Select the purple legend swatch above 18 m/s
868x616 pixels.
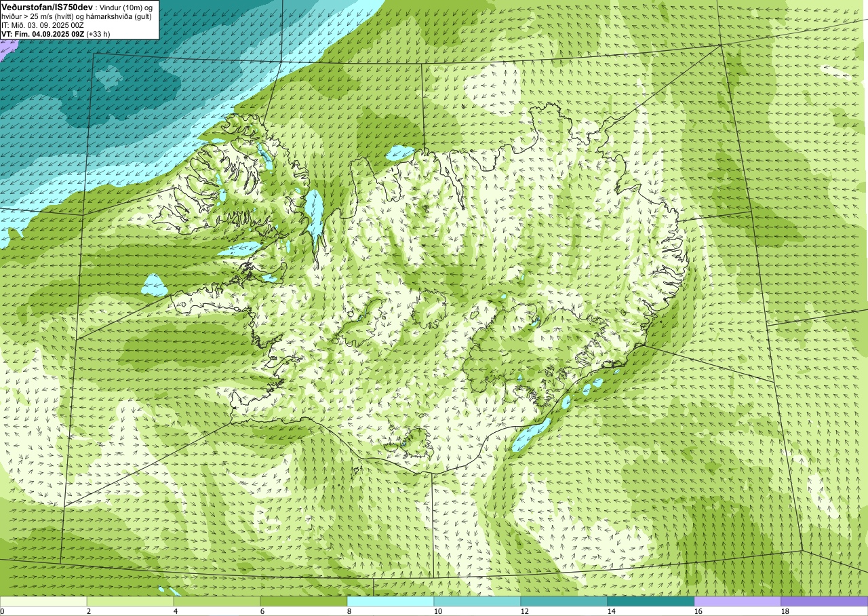point(825,601)
